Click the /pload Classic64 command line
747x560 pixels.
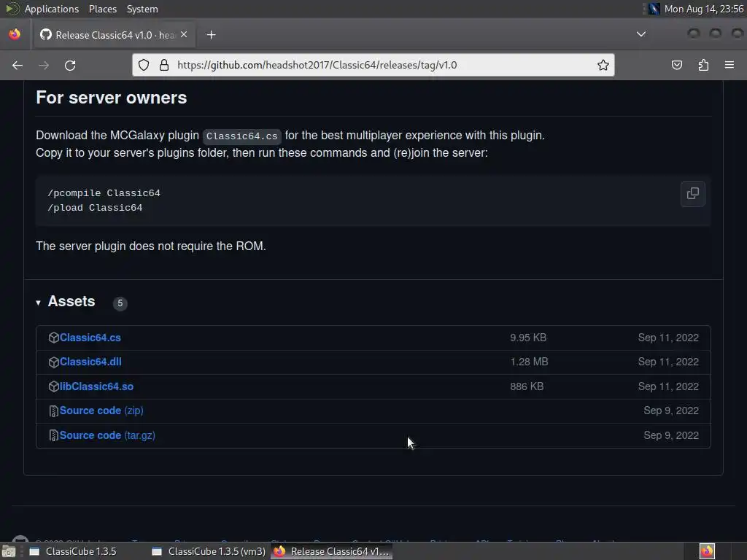(95, 208)
